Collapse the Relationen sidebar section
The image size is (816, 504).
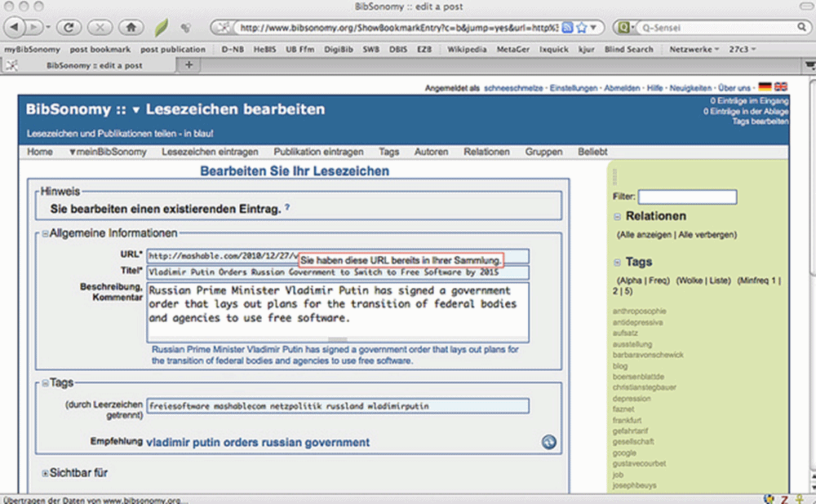pyautogui.click(x=617, y=216)
